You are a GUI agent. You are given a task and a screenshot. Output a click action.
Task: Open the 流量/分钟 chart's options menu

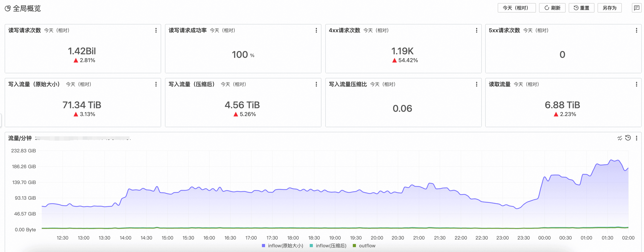pos(637,138)
